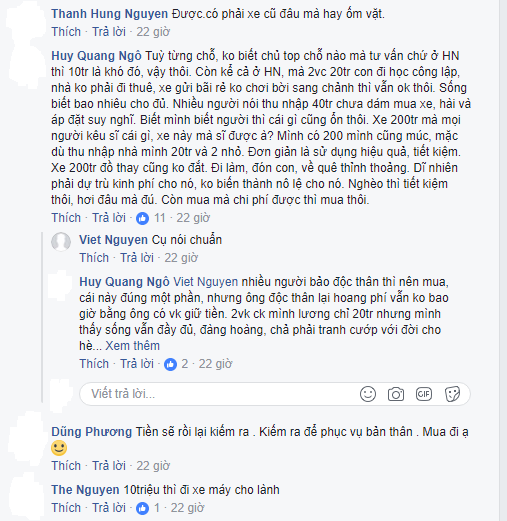Open Huy Quang Ngô's profile from long comment
The width and height of the screenshot is (507, 521).
click(x=96, y=56)
